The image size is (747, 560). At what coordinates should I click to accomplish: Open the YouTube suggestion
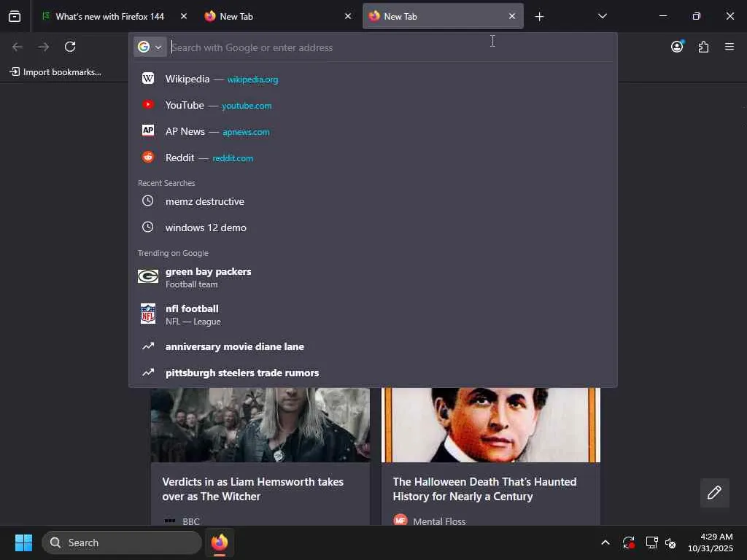click(x=373, y=105)
